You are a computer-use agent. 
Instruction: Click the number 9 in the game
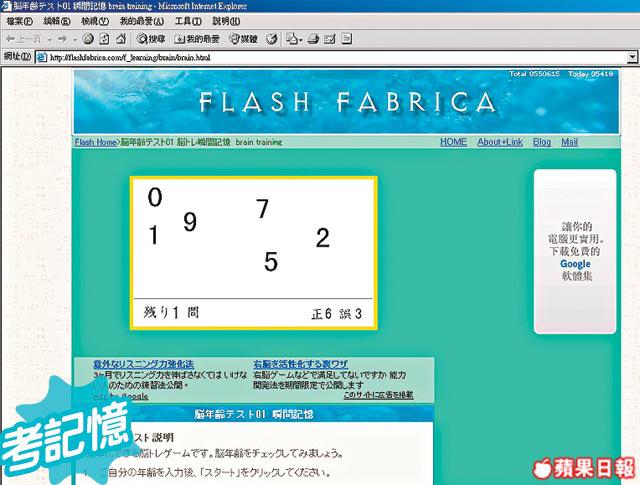click(190, 222)
